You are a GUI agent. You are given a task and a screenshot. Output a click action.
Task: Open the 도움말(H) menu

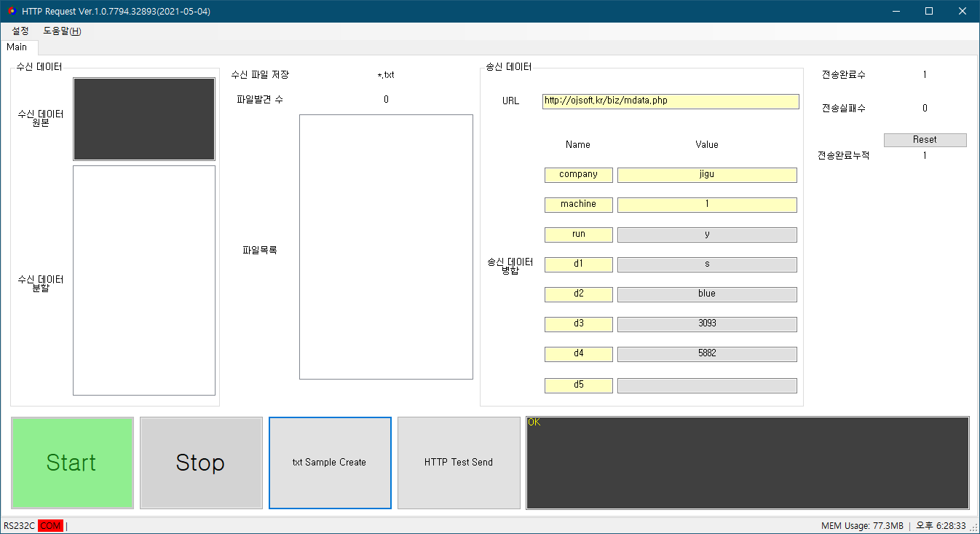pyautogui.click(x=63, y=31)
